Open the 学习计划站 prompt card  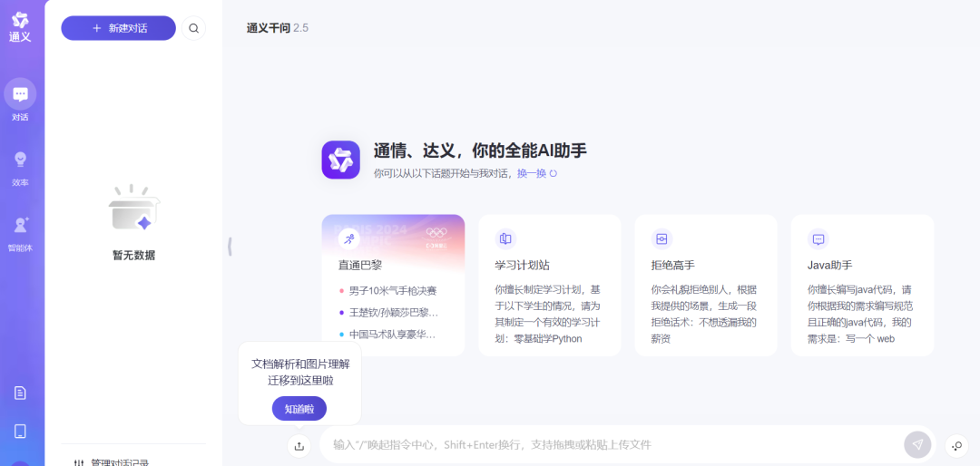(550, 286)
